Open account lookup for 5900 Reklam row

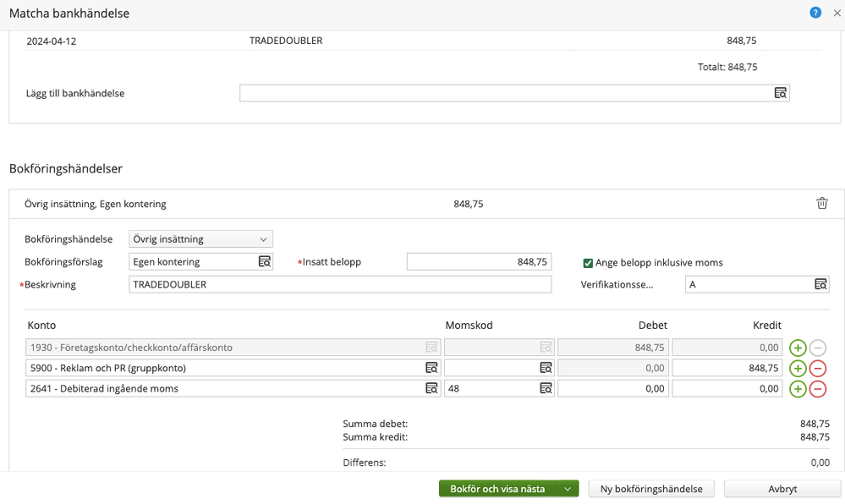(431, 368)
